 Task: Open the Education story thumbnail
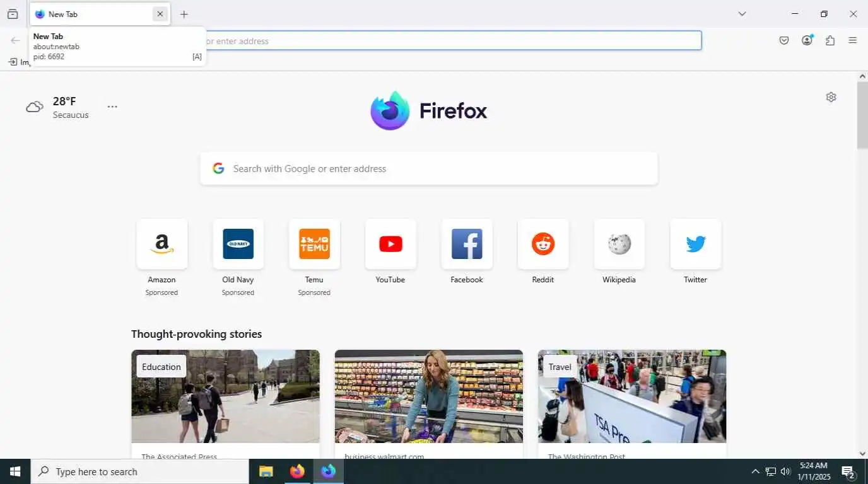click(226, 397)
